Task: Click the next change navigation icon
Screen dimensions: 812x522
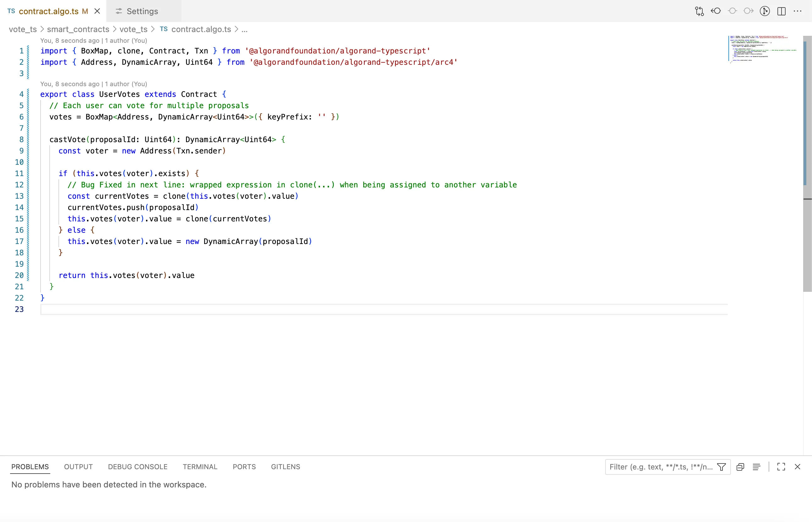Action: pyautogui.click(x=749, y=11)
